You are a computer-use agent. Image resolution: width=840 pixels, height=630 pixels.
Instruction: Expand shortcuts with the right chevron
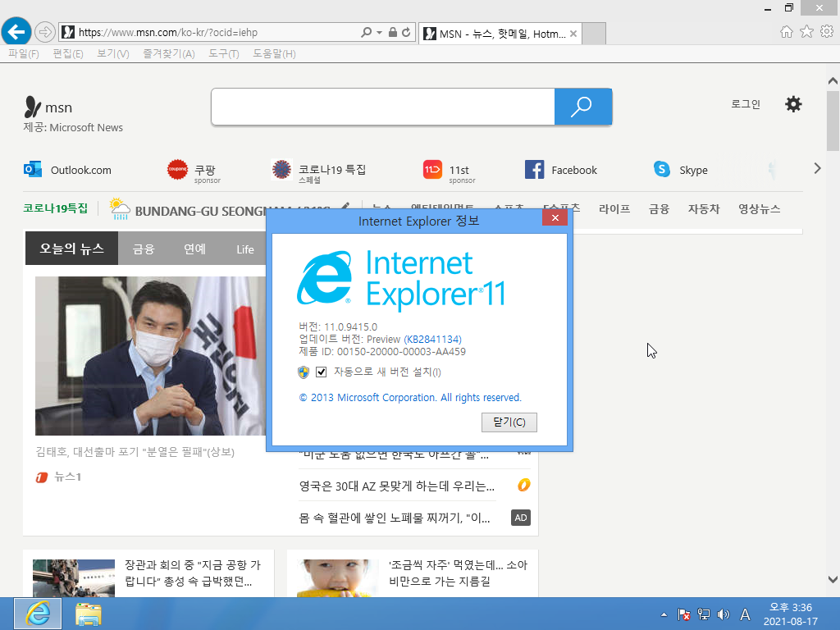817,168
